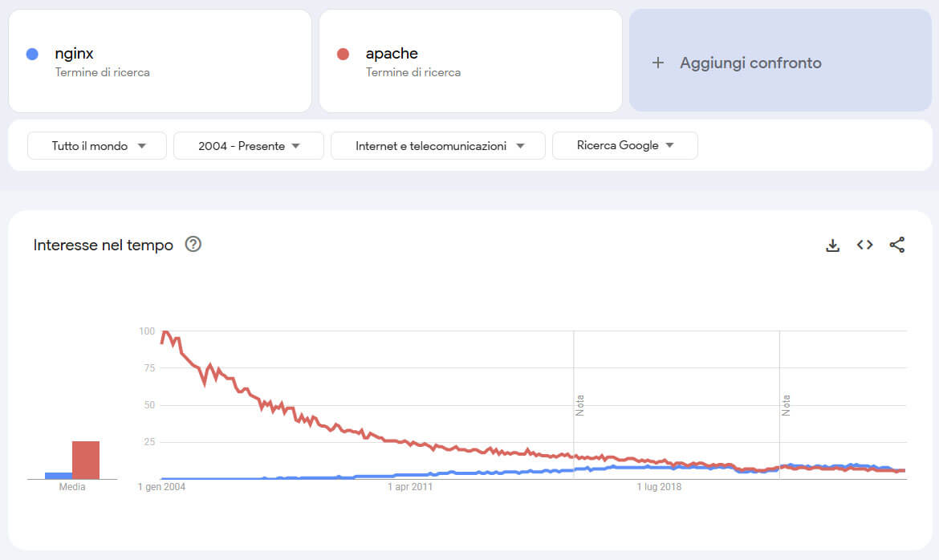Edit the apache search term
Image resolution: width=939 pixels, height=560 pixels.
(392, 54)
